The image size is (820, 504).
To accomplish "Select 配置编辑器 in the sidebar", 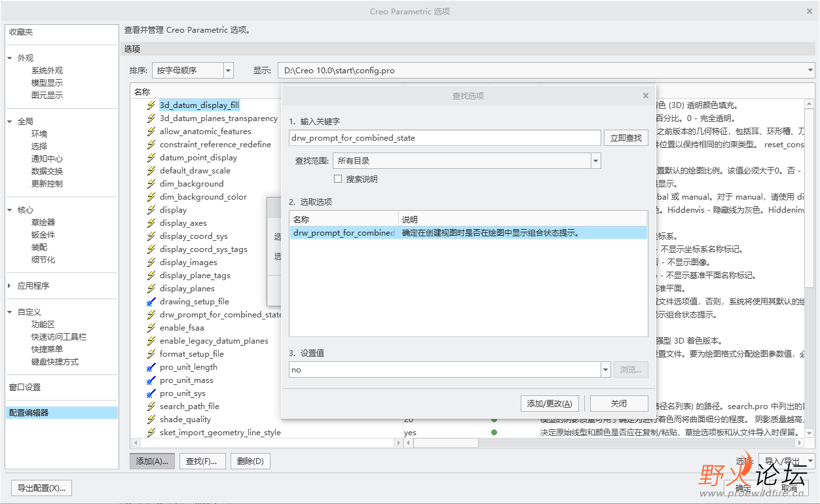I will 62,413.
